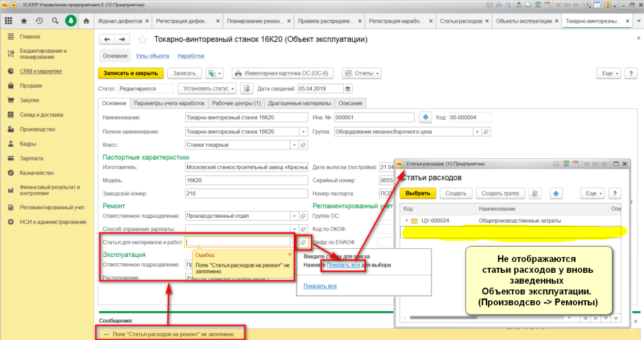Click the green icon button next to Создать группу

point(535,193)
